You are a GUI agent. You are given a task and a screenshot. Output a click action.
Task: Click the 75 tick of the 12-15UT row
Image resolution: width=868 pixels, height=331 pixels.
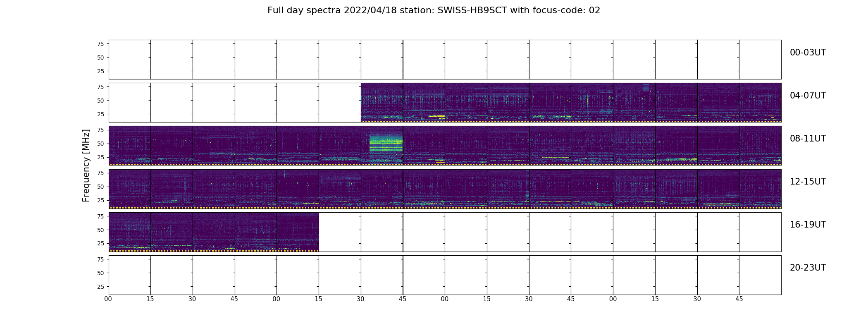pyautogui.click(x=100, y=173)
